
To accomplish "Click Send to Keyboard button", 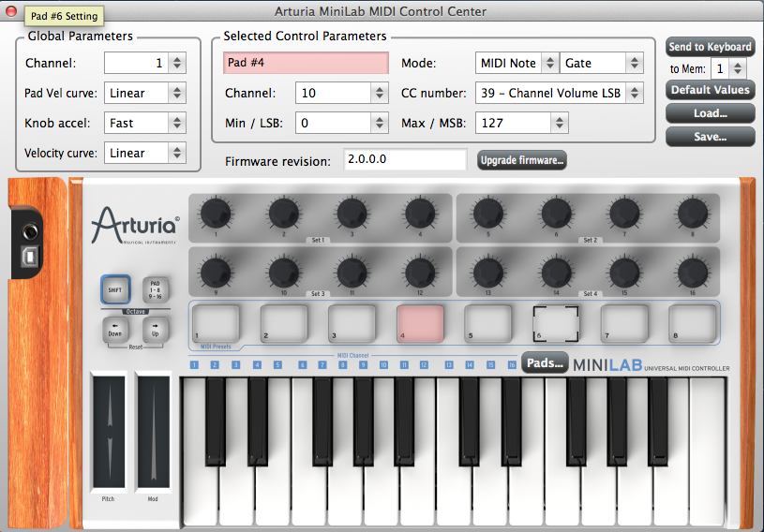I will pyautogui.click(x=710, y=47).
